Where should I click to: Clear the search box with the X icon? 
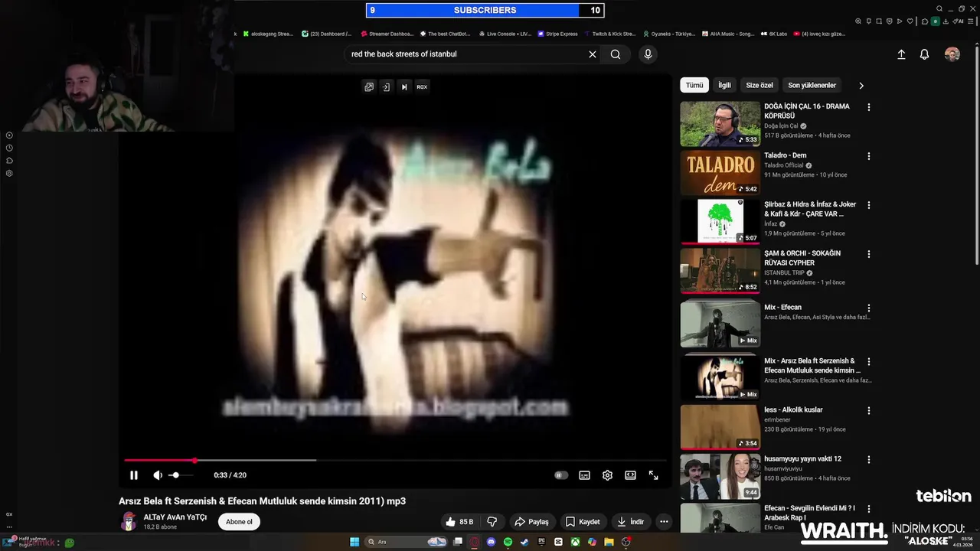pyautogui.click(x=592, y=54)
